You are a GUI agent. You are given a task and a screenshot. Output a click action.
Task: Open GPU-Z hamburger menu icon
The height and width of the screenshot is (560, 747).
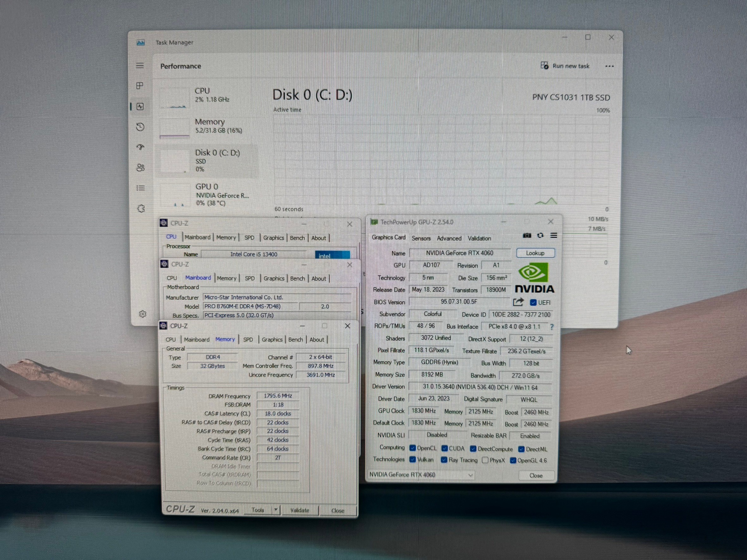coord(554,236)
